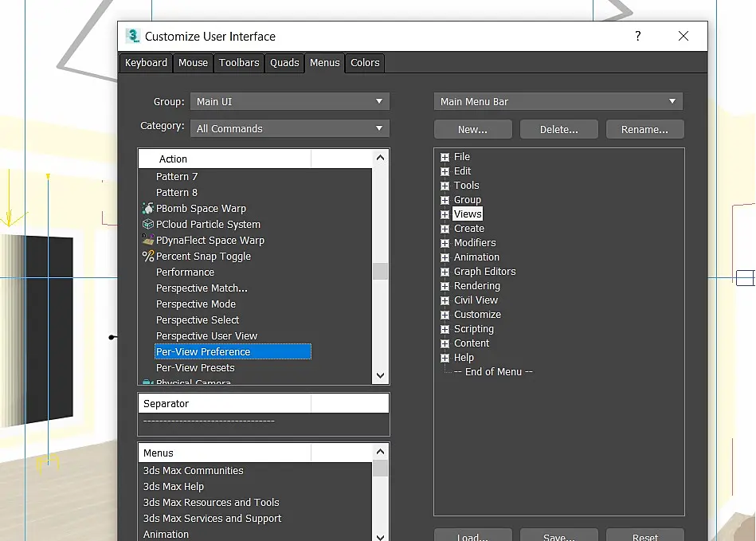This screenshot has height=541, width=756.
Task: Expand the Help tree node
Action: pyautogui.click(x=445, y=358)
